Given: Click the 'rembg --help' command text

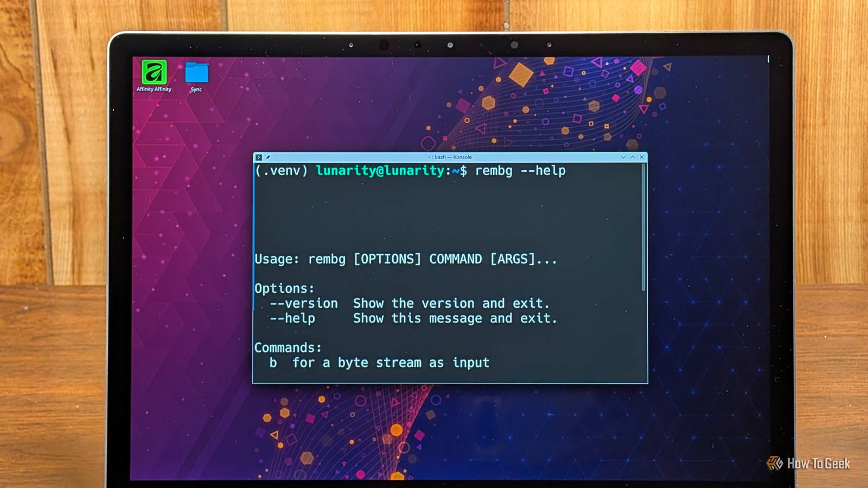Looking at the screenshot, I should pos(520,171).
